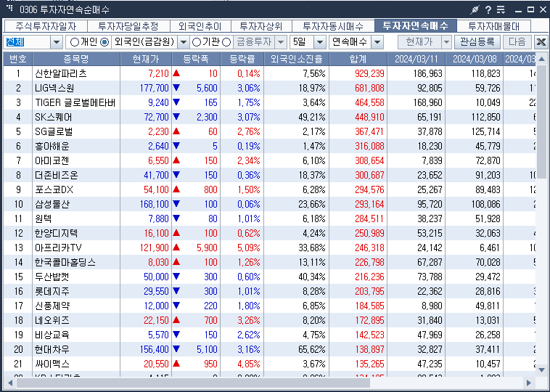Click the 현재가 button in toolbar
The image size is (550, 392).
(419, 42)
